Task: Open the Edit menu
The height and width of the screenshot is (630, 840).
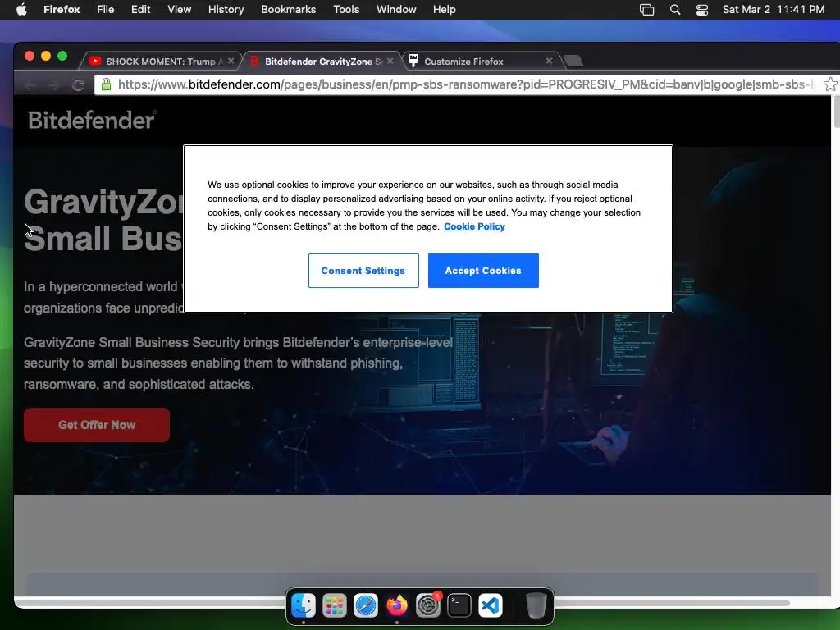Action: (141, 10)
